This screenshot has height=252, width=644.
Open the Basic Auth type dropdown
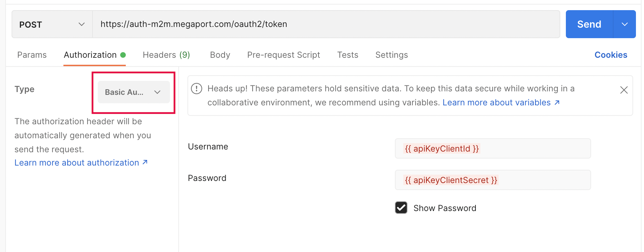[x=133, y=92]
